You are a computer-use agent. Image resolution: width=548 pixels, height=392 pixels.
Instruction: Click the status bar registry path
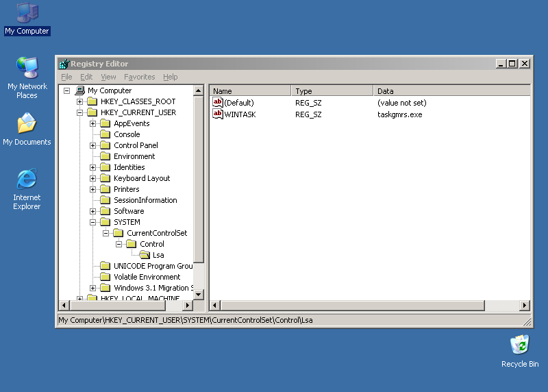pos(186,320)
